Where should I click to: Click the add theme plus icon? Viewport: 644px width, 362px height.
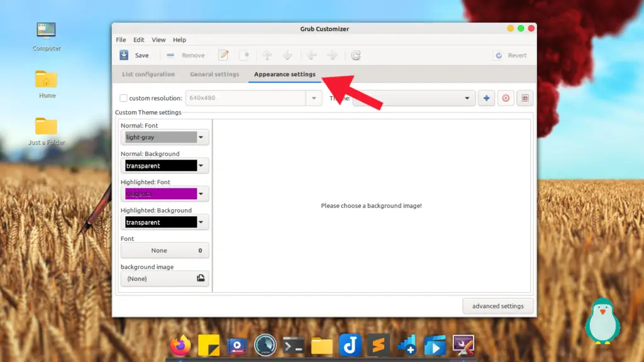(x=486, y=98)
